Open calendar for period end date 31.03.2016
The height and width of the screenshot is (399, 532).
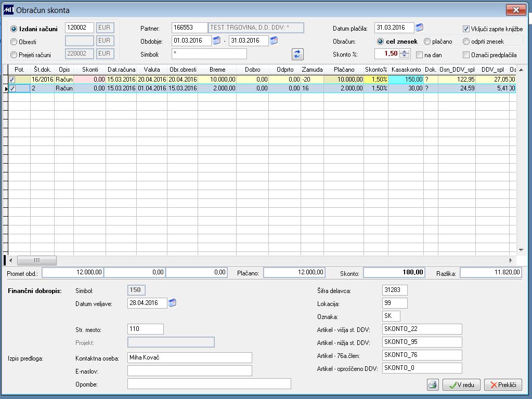click(x=274, y=41)
